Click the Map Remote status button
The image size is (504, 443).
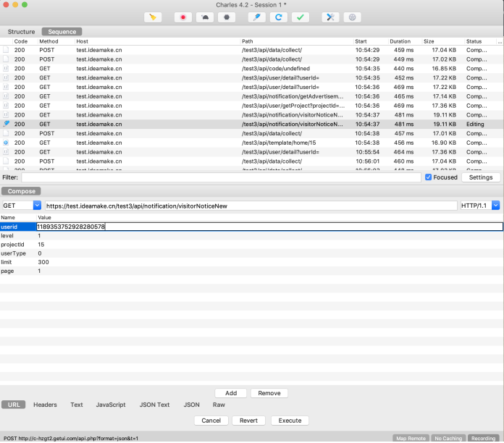411,438
